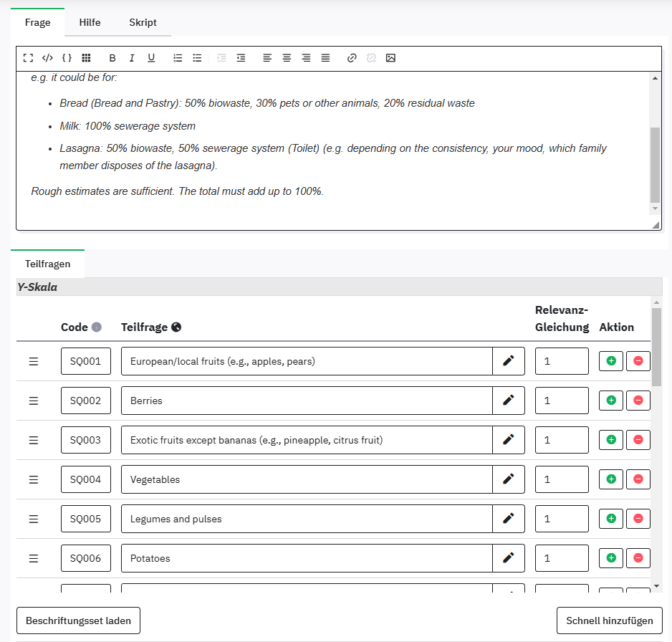The width and height of the screenshot is (672, 642).
Task: Click the Legumes and pulses text field
Action: 307,519
